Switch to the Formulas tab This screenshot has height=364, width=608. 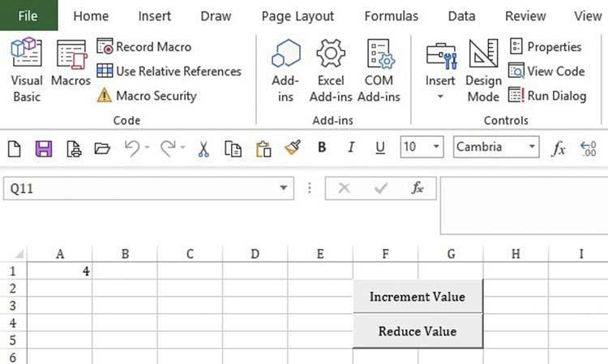(x=392, y=16)
